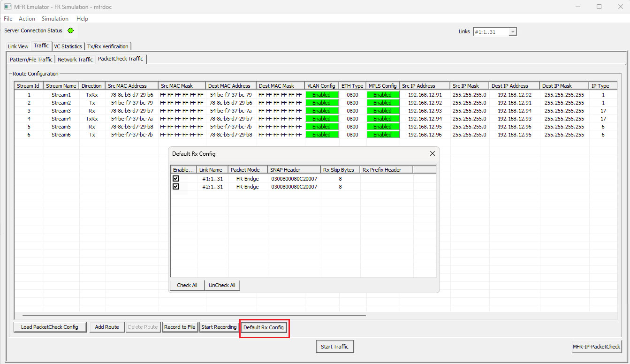Uncheck Enable for link #1:1..31
This screenshot has height=364, width=630.
176,178
